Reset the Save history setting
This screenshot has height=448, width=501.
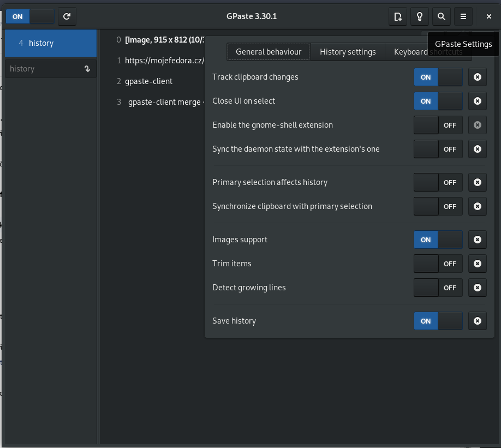click(x=478, y=321)
